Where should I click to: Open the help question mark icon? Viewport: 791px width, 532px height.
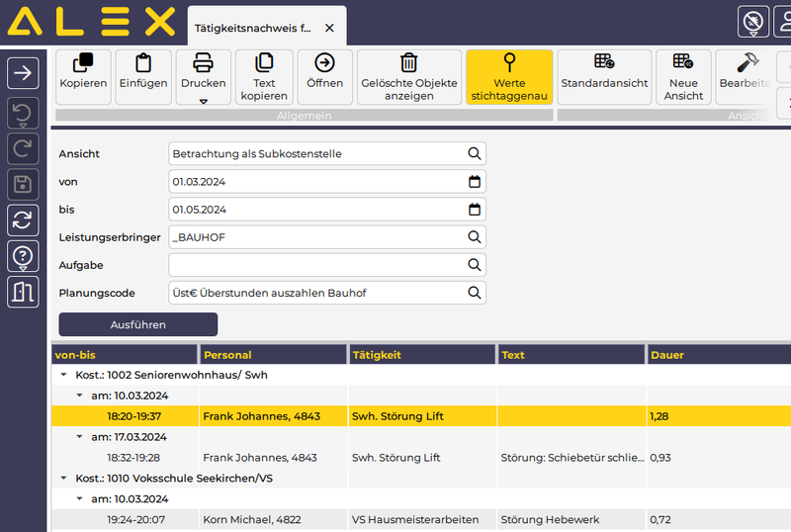(24, 255)
